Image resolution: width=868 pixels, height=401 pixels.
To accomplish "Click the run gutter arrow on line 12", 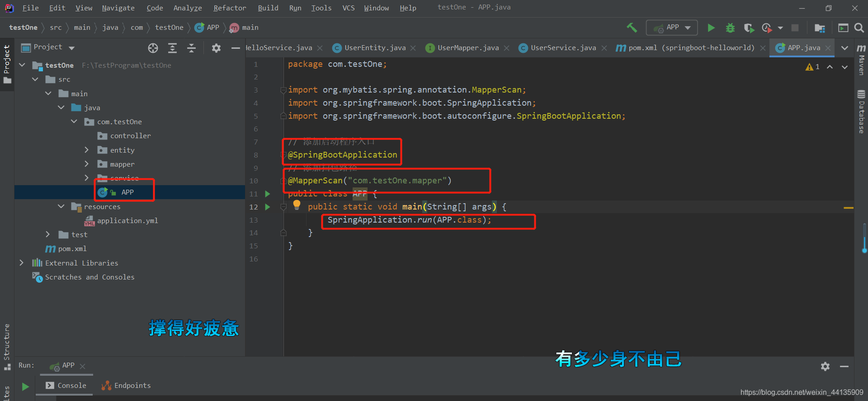I will click(x=267, y=207).
